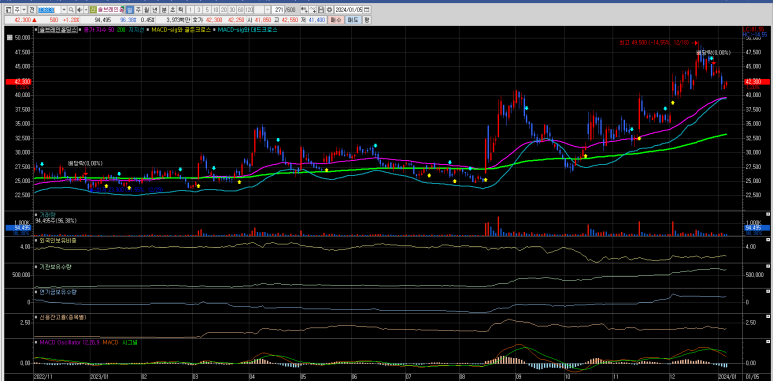
Task: Click the 외국인보유비율 panel label
Action: (x=58, y=241)
